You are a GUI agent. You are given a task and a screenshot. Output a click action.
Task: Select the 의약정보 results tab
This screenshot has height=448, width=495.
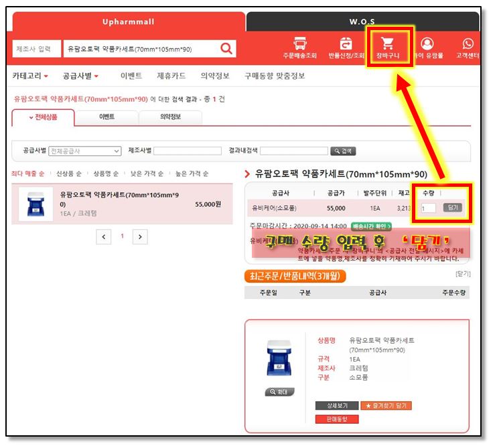point(170,117)
